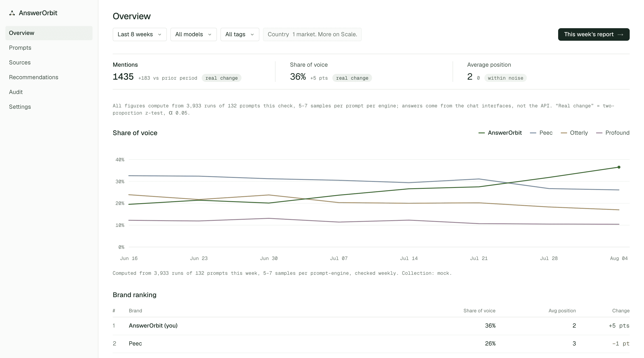Open Settings from the sidebar
This screenshot has height=358, width=644.
[49, 107]
